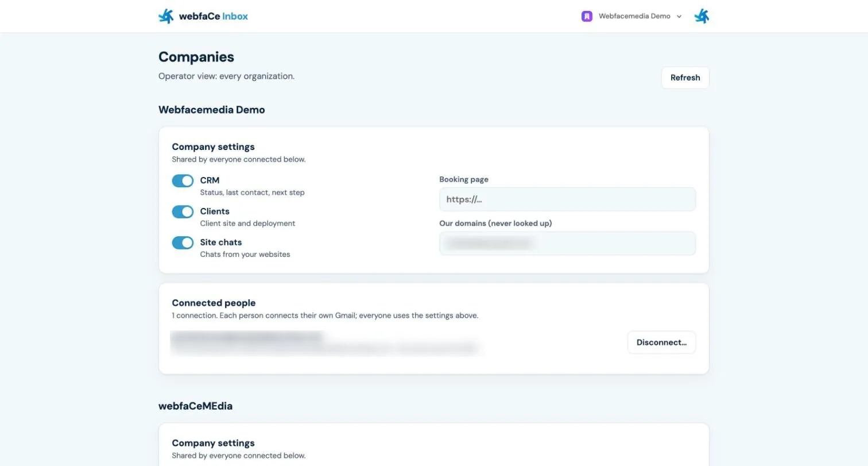Click the 'Connected people' heading
868x466 pixels.
214,303
